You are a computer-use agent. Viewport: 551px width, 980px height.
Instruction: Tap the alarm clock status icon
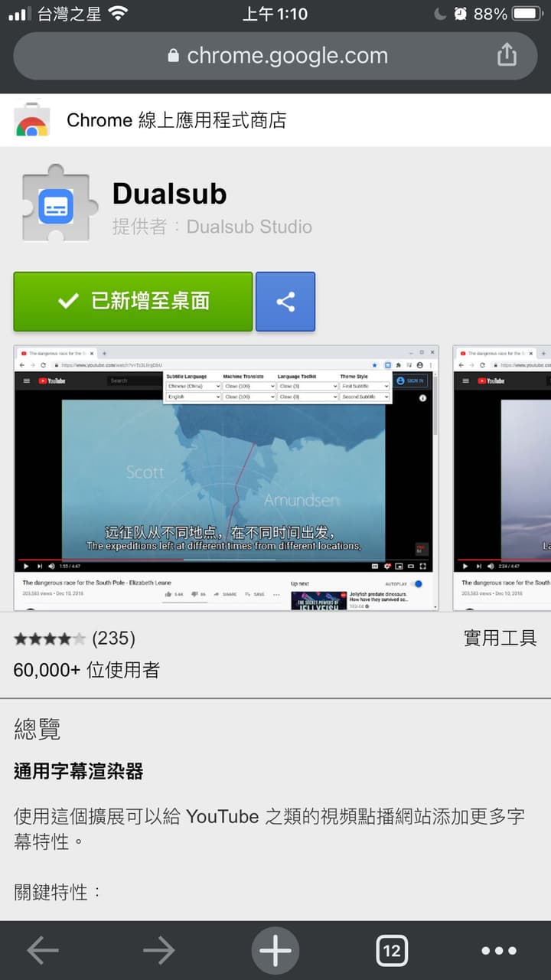(460, 14)
